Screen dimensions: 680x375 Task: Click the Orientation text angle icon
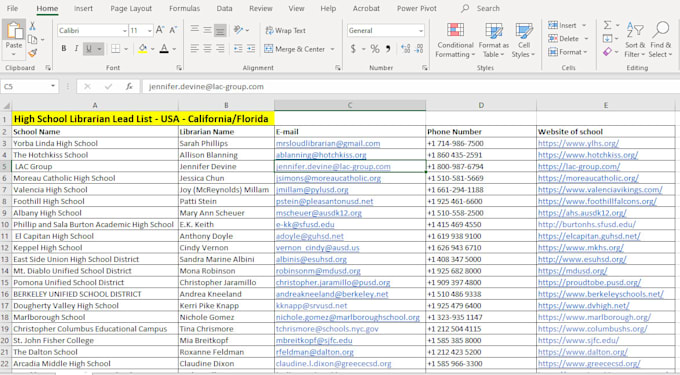(238, 30)
